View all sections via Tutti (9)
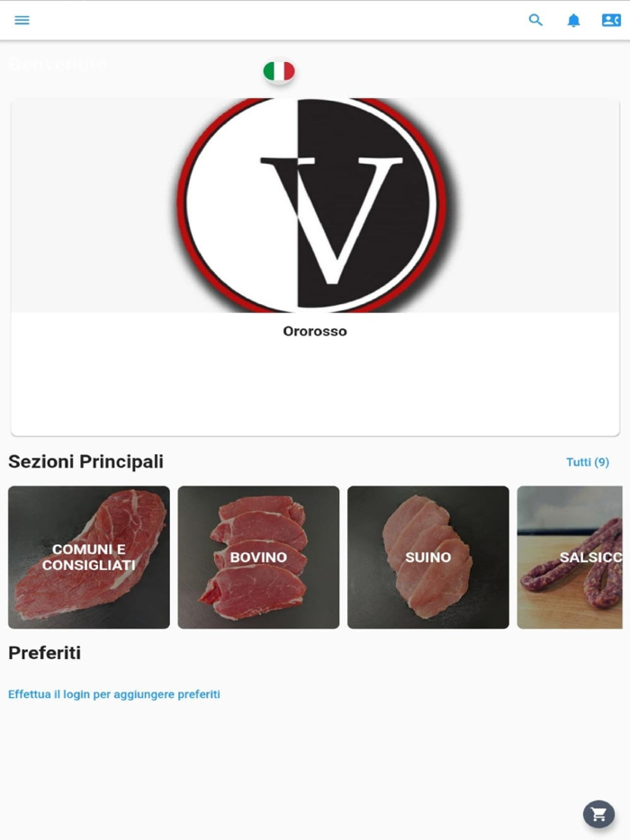Screen dimensions: 630x840 coord(588,461)
